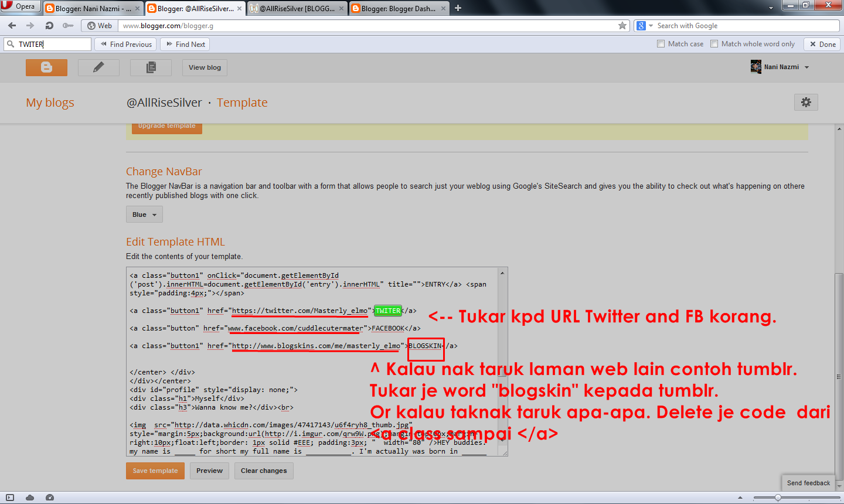Viewport: 844px width, 504px height.
Task: Open the Opera menu button
Action: point(21,6)
